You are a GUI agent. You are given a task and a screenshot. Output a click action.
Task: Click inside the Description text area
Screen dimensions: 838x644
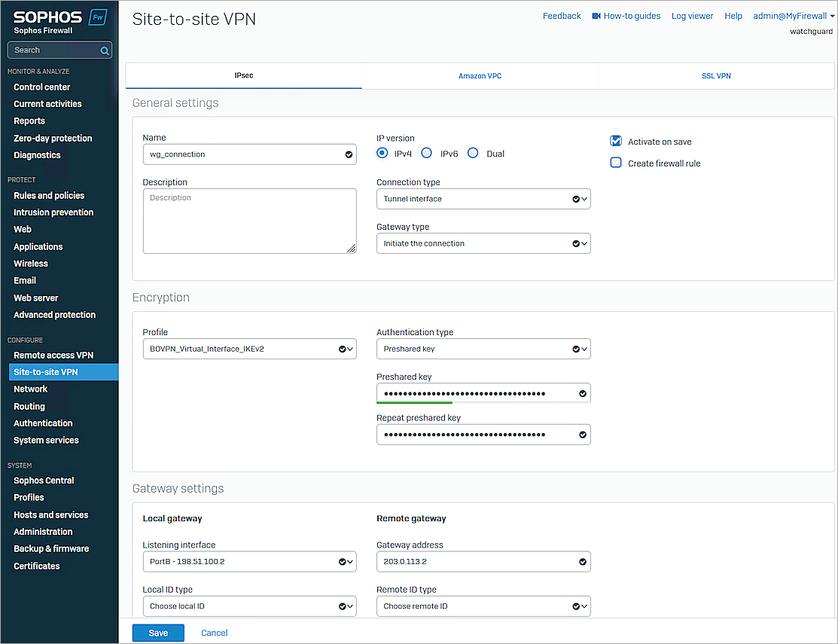249,220
